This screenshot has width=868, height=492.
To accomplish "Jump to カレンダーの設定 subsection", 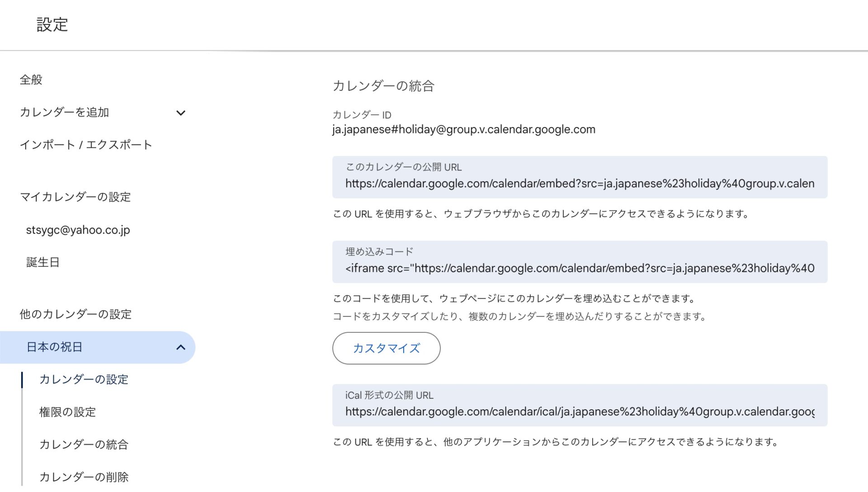I will (x=84, y=380).
